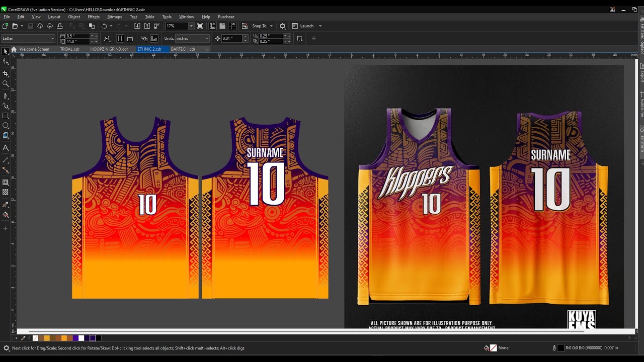Create a new document from toolbar
Viewport: 644px width, 362px height.
click(x=5, y=26)
